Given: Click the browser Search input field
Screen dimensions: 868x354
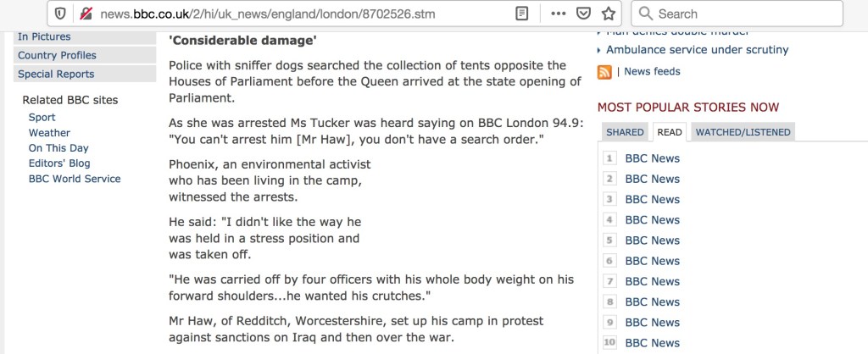Looking at the screenshot, I should click(x=746, y=14).
